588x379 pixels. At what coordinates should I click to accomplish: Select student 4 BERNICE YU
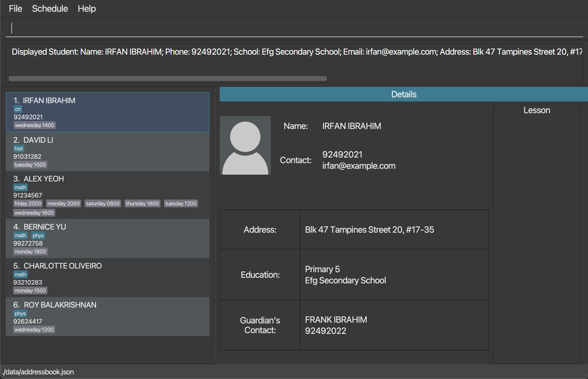(x=108, y=239)
